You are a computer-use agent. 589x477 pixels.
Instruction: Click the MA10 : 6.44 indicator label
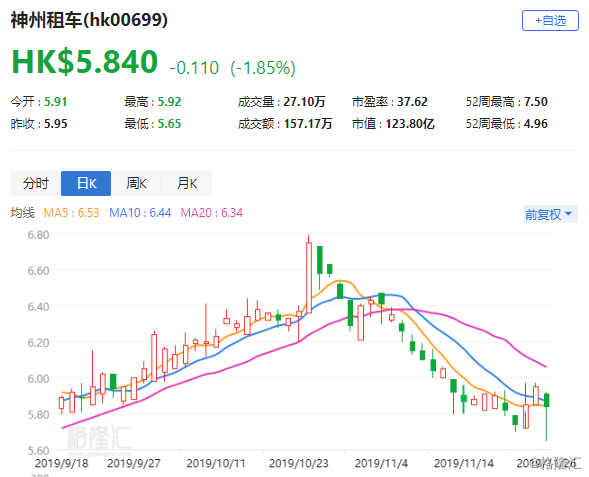tap(140, 213)
